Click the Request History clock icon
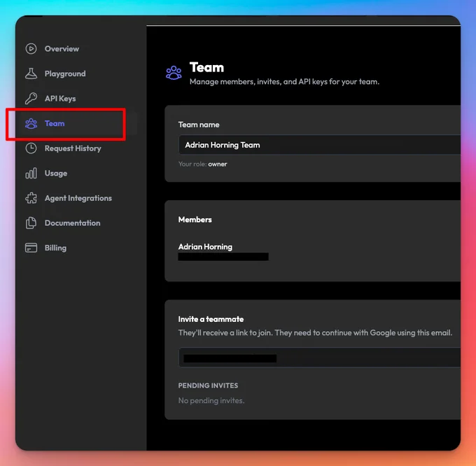 click(31, 148)
